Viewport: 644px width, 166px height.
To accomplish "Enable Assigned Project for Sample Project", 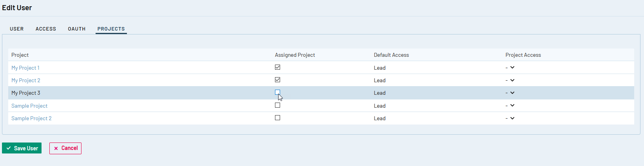I will pyautogui.click(x=277, y=105).
